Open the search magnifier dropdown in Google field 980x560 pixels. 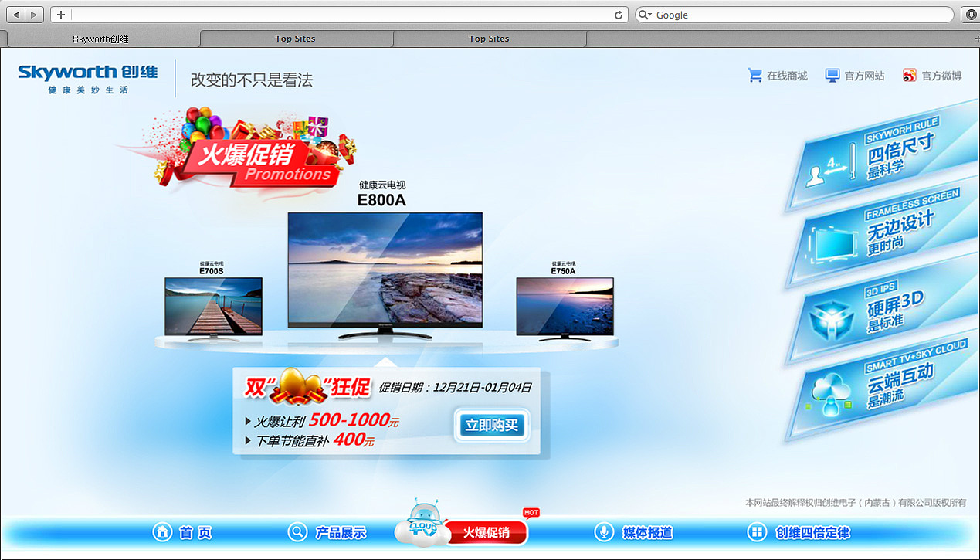[x=646, y=15]
